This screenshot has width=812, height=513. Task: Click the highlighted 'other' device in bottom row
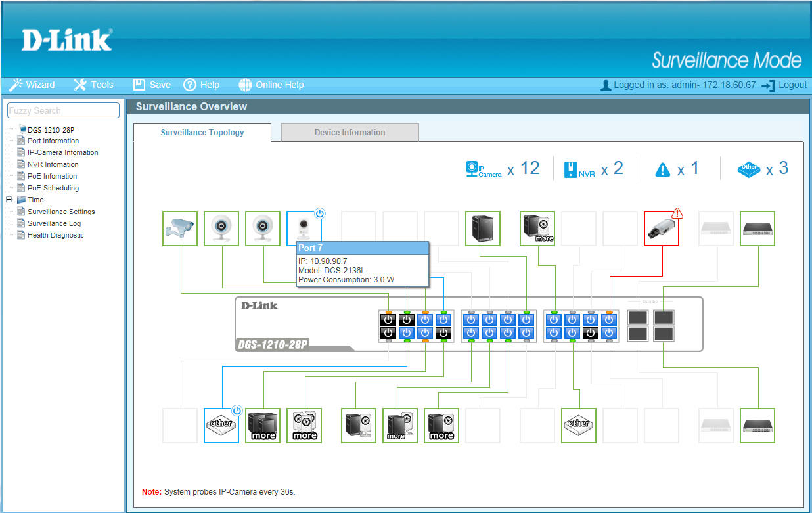(221, 425)
